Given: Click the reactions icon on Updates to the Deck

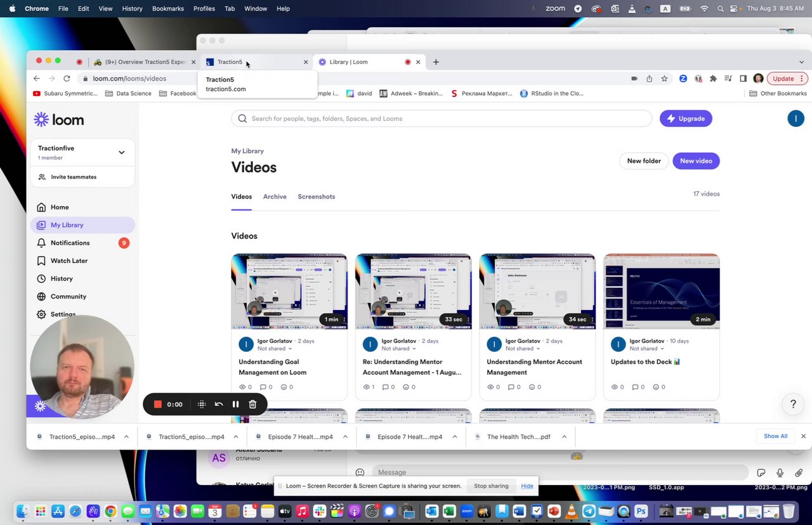Looking at the screenshot, I should [x=655, y=387].
